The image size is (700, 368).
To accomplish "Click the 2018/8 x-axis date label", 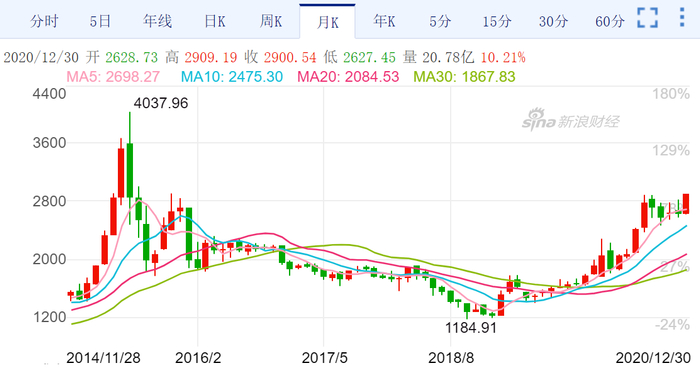I will tap(451, 358).
